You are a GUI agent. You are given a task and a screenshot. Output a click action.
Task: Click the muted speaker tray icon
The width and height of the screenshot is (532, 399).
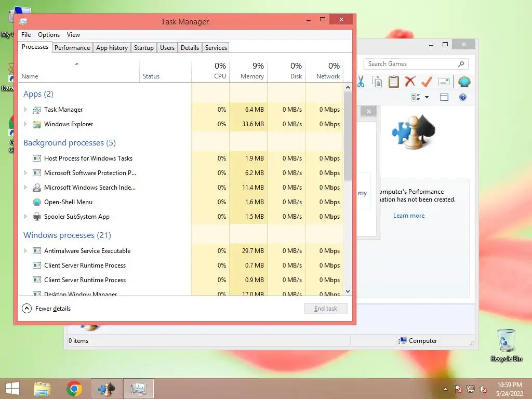tap(483, 389)
